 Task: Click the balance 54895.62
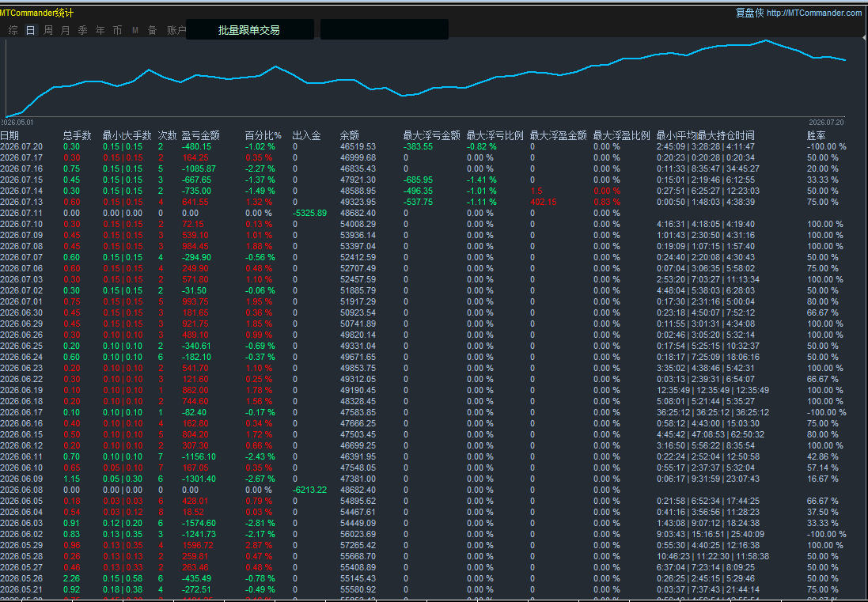pos(358,501)
